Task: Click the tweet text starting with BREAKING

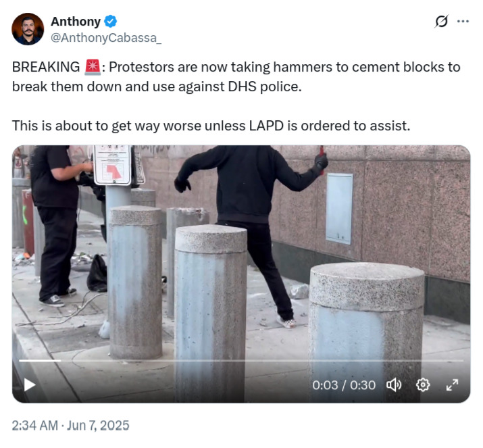Action: point(236,77)
